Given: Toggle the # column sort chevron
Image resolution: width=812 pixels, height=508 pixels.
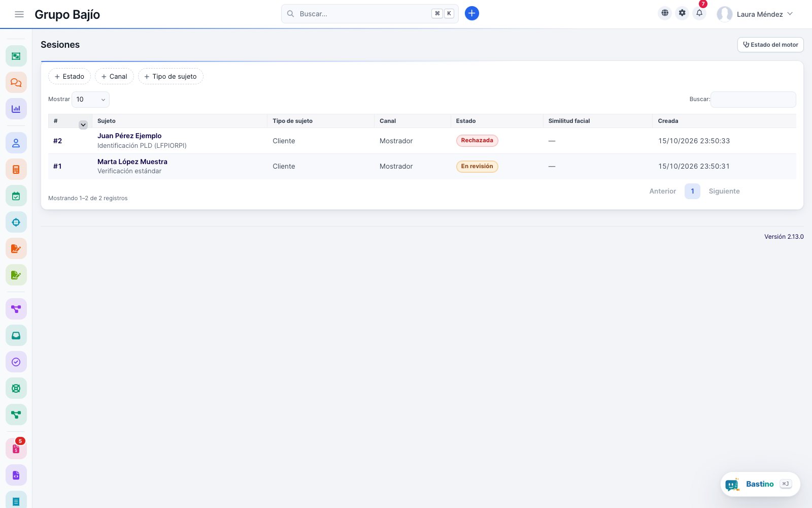Looking at the screenshot, I should 83,124.
